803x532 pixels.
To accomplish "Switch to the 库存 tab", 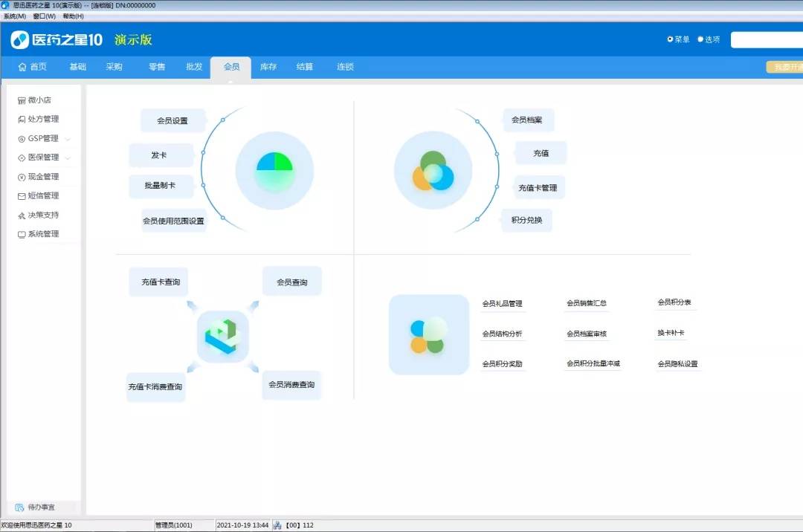I will pos(268,67).
